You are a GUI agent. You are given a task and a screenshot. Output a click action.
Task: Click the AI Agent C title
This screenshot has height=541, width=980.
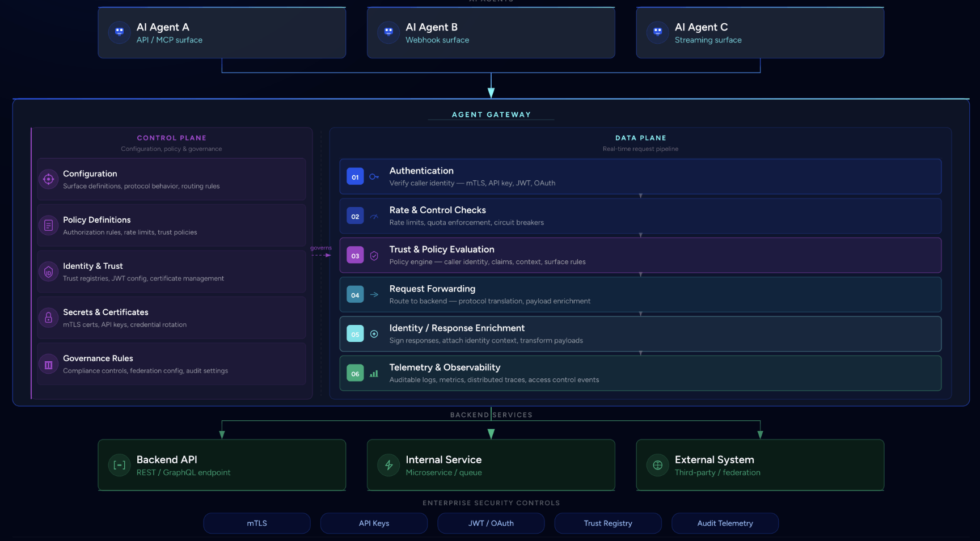(701, 27)
